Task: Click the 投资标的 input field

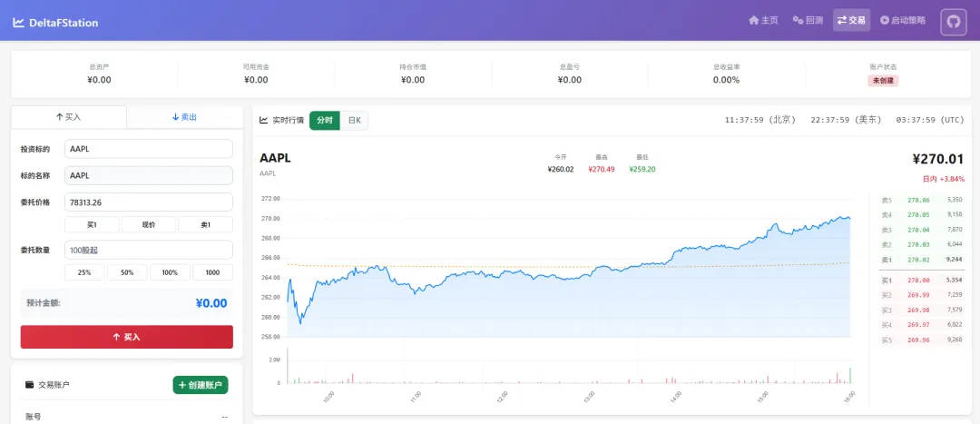Action: 149,149
